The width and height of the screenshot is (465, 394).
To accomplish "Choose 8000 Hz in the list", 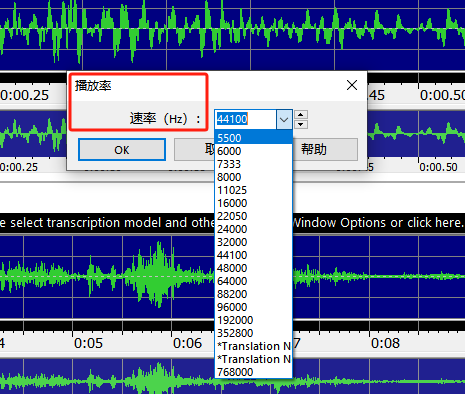I will [x=254, y=177].
